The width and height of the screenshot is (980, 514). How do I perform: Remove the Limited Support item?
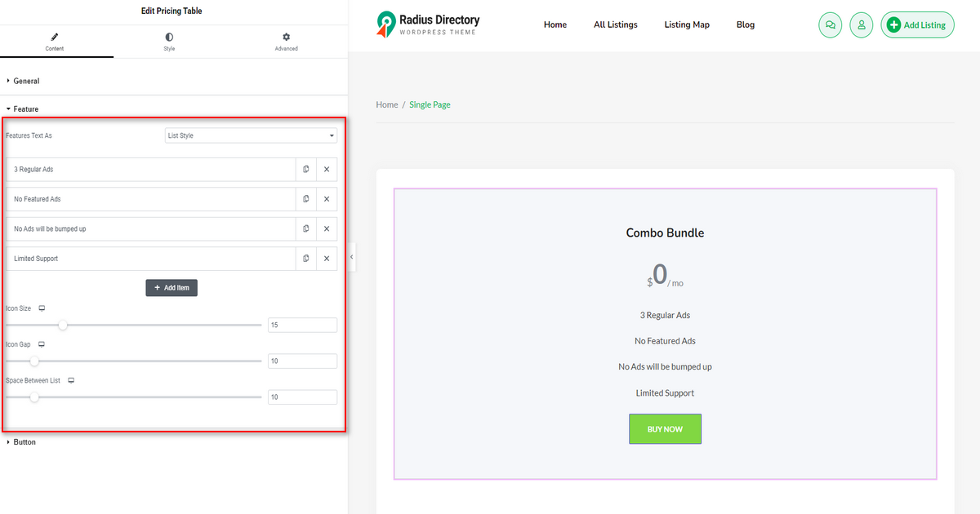click(327, 259)
